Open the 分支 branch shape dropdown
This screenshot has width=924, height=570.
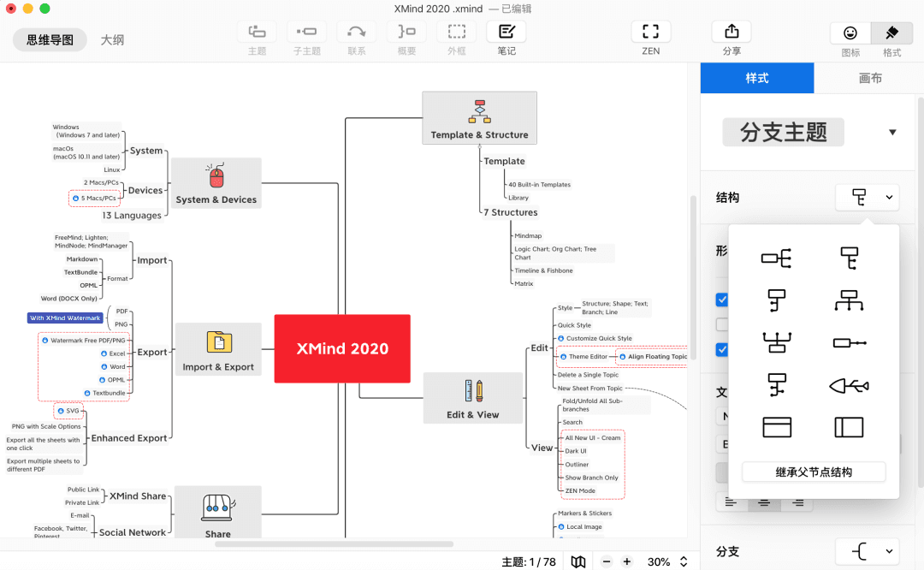[868, 552]
